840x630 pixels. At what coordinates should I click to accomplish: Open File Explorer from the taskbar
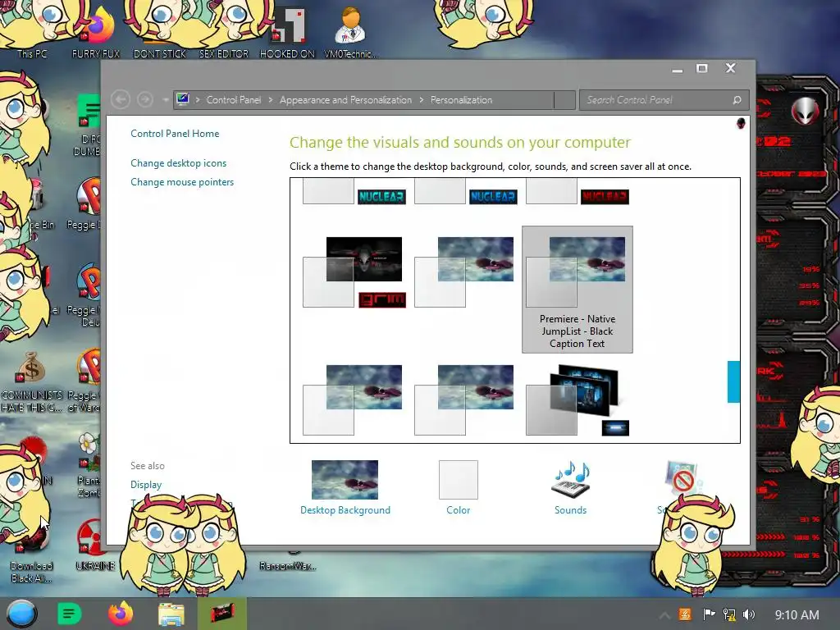pos(171,614)
